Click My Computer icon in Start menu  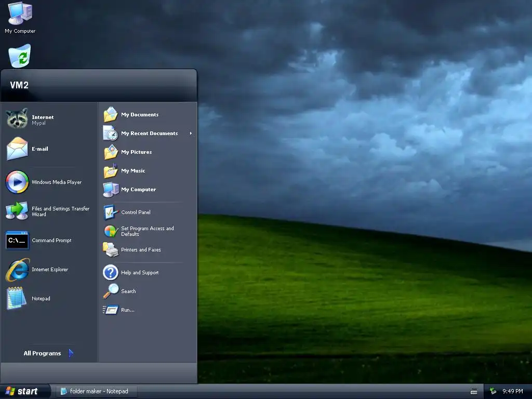coord(111,189)
